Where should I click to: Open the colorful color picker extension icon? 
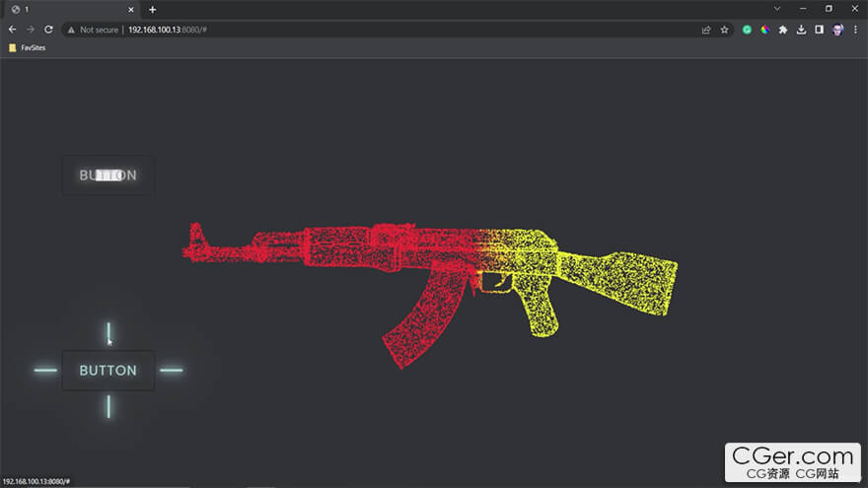765,30
